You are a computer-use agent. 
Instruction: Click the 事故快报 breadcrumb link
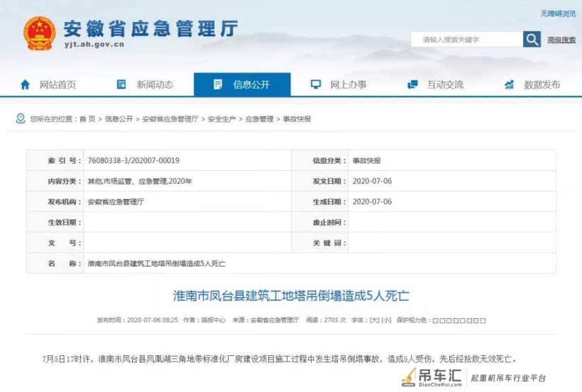[297, 119]
